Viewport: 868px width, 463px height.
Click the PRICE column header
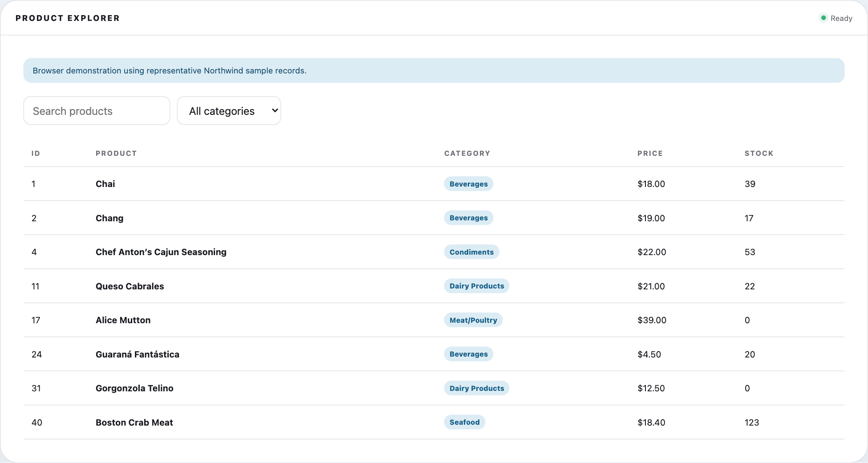(650, 153)
